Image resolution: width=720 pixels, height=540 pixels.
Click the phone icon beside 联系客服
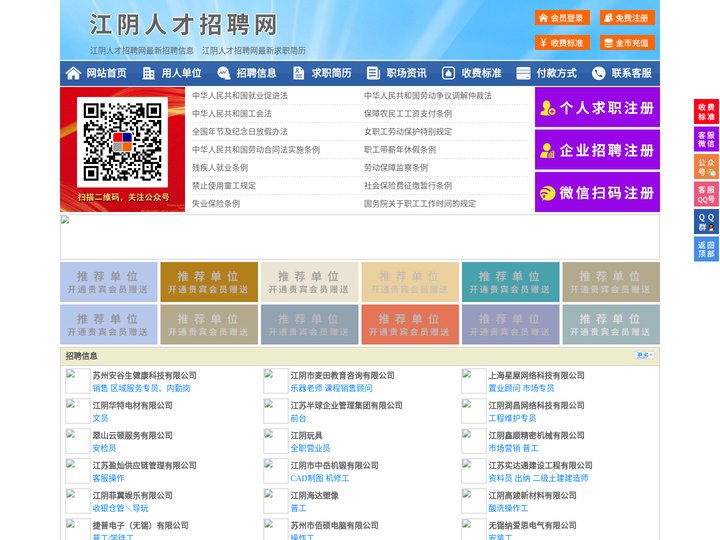(x=598, y=73)
